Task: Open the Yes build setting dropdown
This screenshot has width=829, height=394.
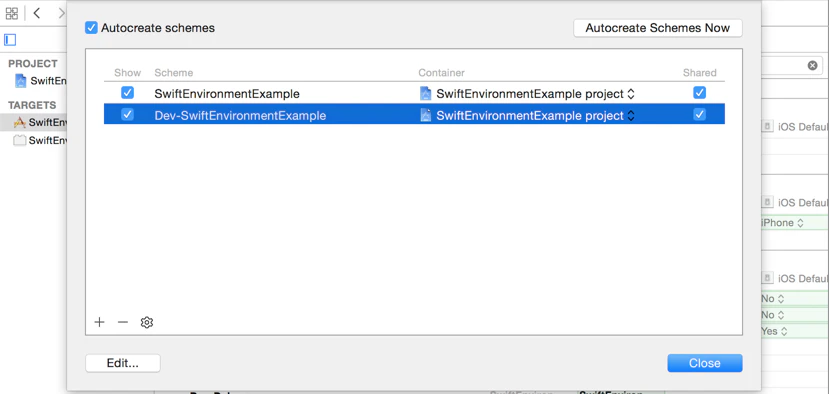Action: pos(775,332)
